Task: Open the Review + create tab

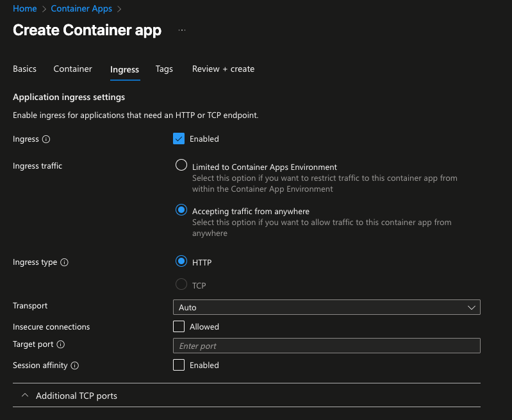Action: [x=223, y=69]
